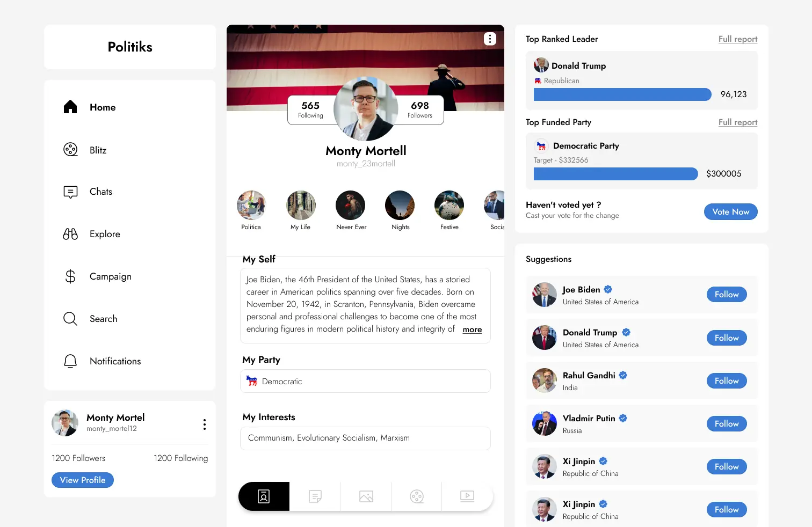The width and height of the screenshot is (812, 527).
Task: Expand more of the My Self bio
Action: click(x=472, y=330)
